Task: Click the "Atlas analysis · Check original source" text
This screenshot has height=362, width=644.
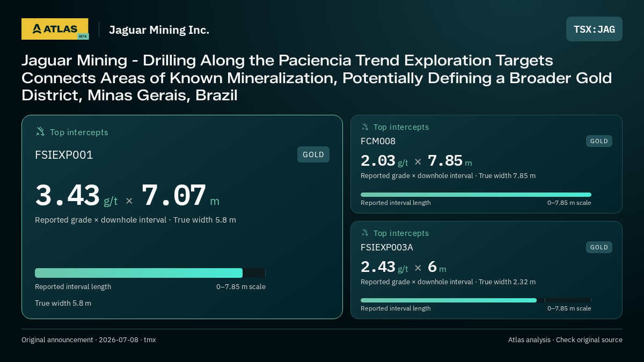Action: [x=565, y=339]
